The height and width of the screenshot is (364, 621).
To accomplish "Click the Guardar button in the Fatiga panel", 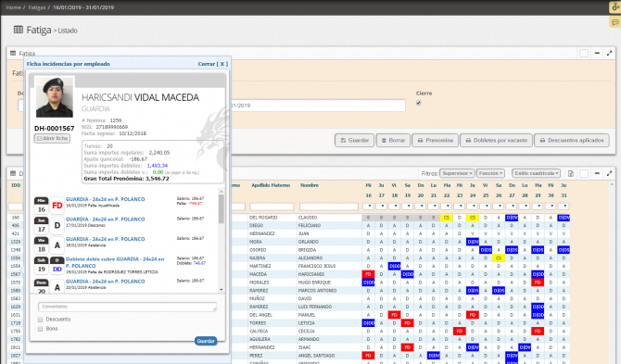I will pos(354,141).
